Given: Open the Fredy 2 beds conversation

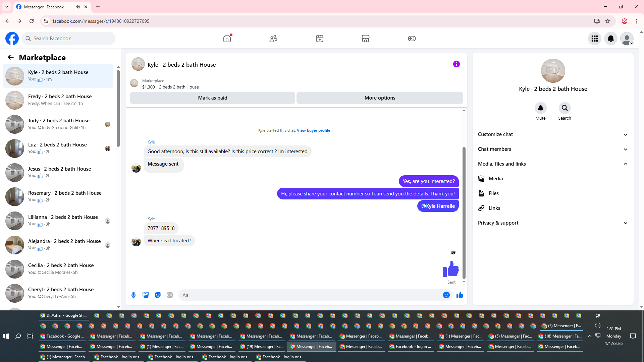Looking at the screenshot, I should (x=60, y=100).
